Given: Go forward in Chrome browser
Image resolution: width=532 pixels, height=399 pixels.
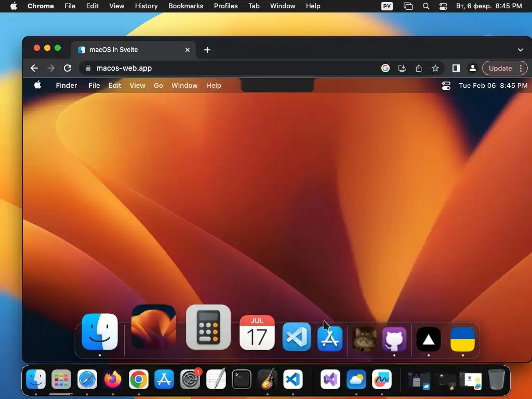Looking at the screenshot, I should [x=51, y=68].
